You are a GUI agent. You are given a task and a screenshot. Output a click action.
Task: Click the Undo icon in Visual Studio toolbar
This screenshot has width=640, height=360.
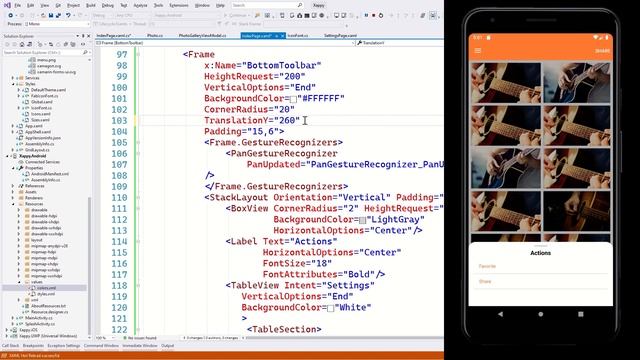(69, 15)
